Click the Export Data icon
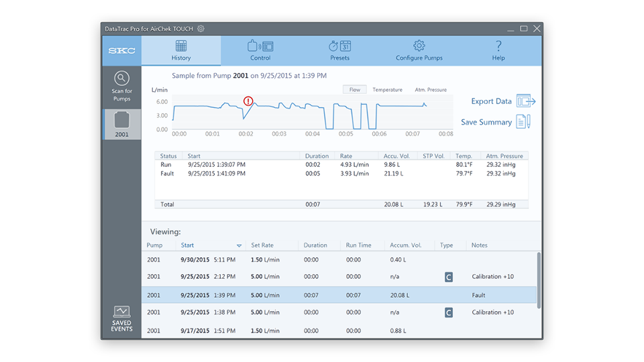644x362 pixels. [x=526, y=101]
